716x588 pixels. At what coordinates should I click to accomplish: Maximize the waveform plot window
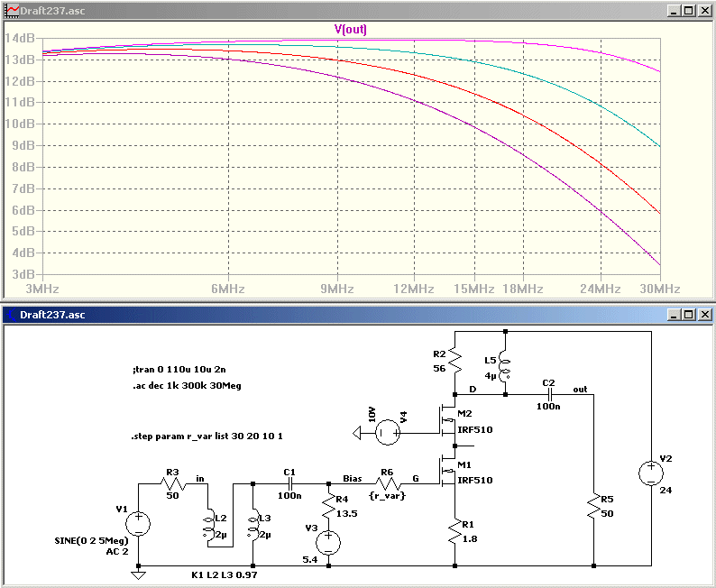[689, 11]
